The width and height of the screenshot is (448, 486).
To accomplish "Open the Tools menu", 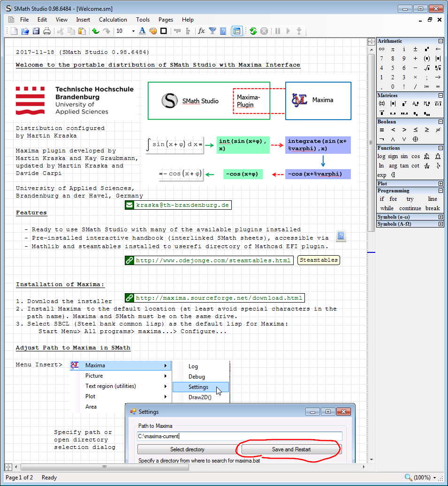I will [143, 20].
